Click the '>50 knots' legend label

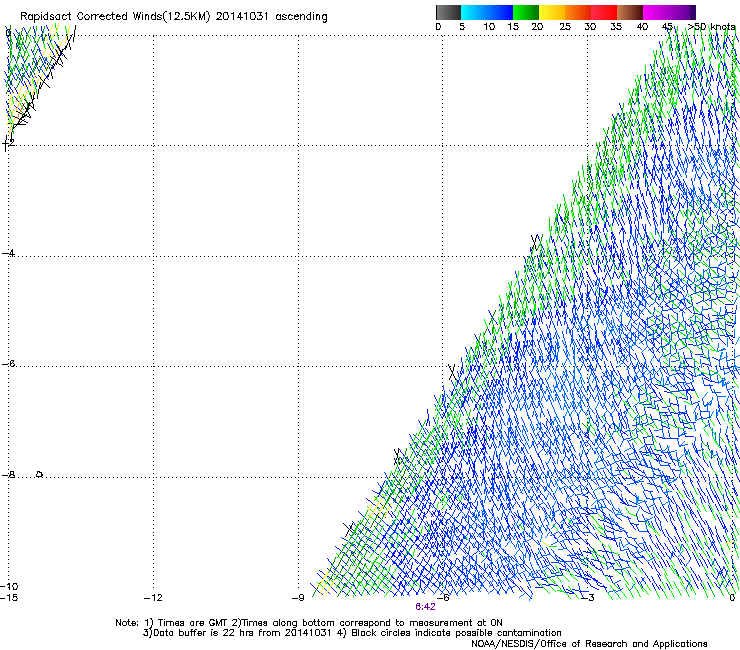(712, 27)
